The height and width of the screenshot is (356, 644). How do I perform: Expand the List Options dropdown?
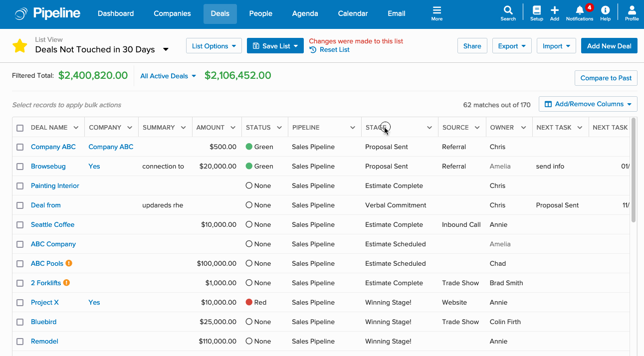(214, 46)
